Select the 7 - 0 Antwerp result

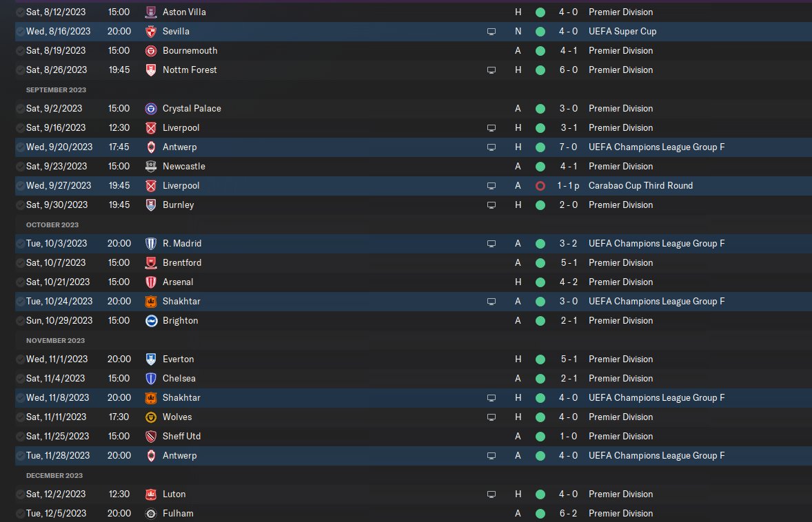(568, 147)
